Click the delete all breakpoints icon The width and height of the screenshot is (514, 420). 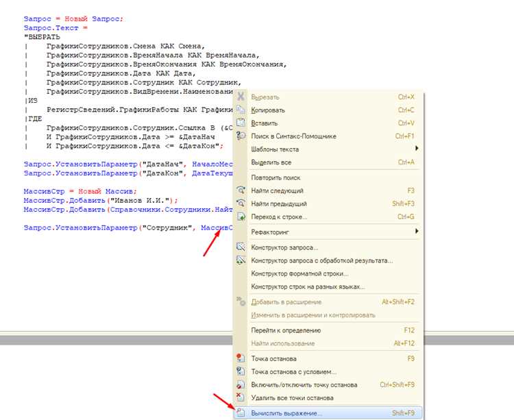(241, 397)
